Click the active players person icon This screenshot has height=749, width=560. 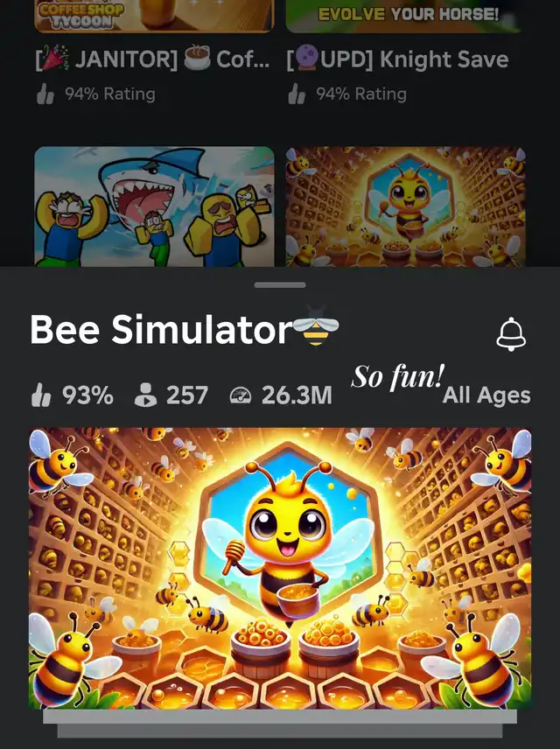145,395
